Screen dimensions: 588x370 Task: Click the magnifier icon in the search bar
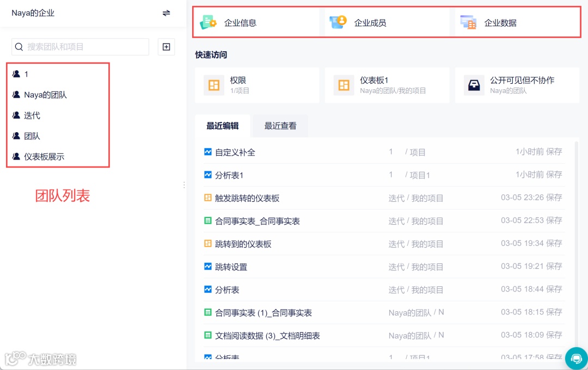pos(20,47)
